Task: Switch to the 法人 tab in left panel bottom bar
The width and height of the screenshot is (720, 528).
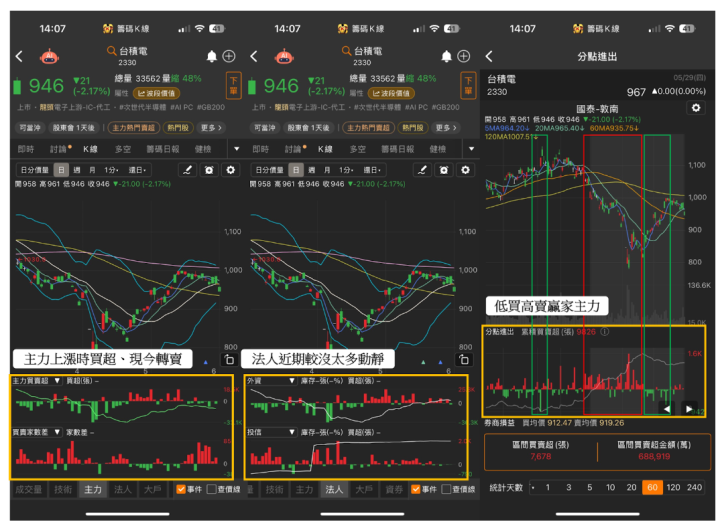Action: click(x=124, y=490)
